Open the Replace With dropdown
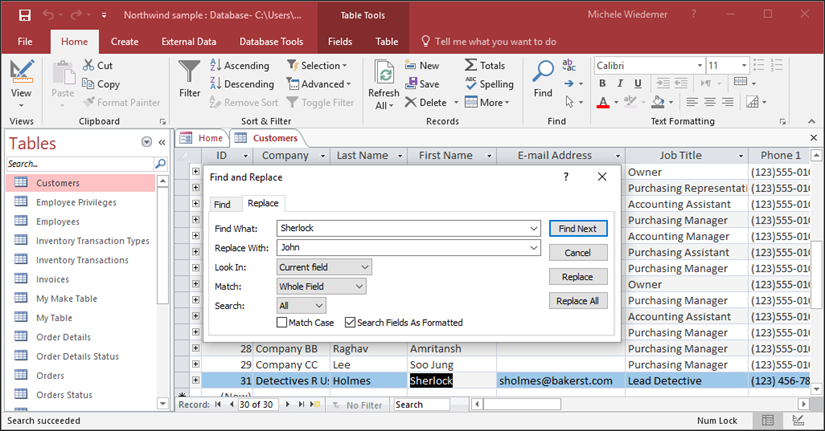The image size is (825, 431). point(534,247)
